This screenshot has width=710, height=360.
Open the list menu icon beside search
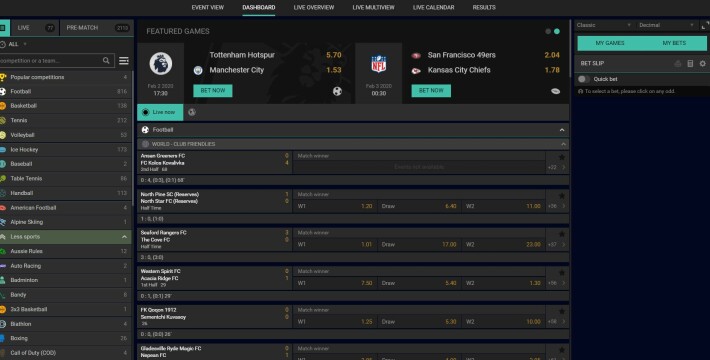[x=124, y=60]
